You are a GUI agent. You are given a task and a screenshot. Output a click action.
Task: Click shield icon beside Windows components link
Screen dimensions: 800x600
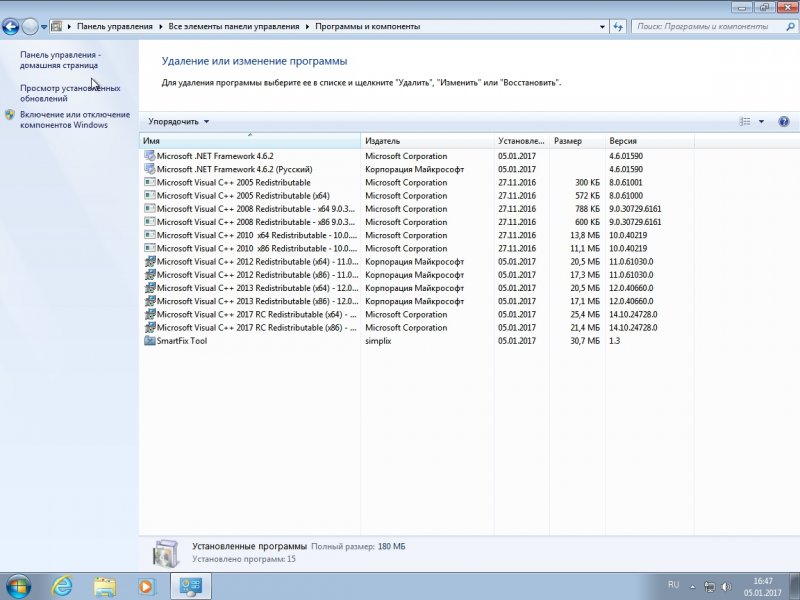(10, 115)
